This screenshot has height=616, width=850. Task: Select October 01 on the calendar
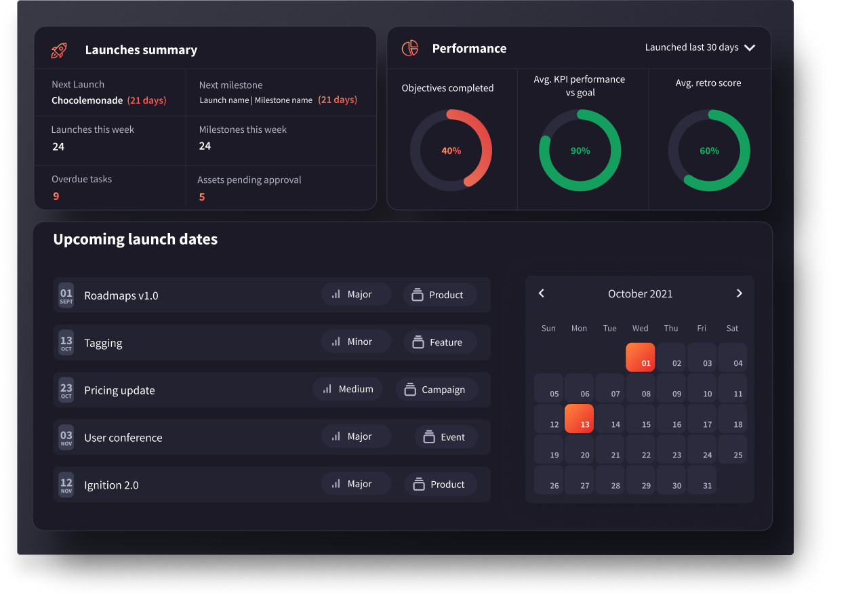pyautogui.click(x=640, y=356)
